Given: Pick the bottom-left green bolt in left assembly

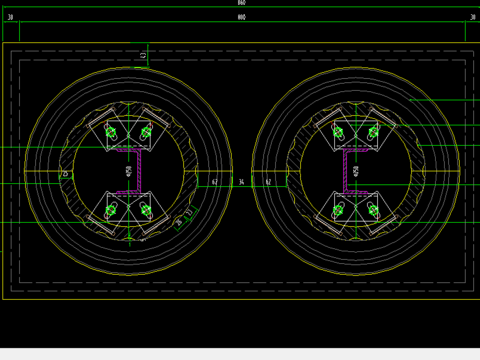Looking at the screenshot, I should click(111, 210).
